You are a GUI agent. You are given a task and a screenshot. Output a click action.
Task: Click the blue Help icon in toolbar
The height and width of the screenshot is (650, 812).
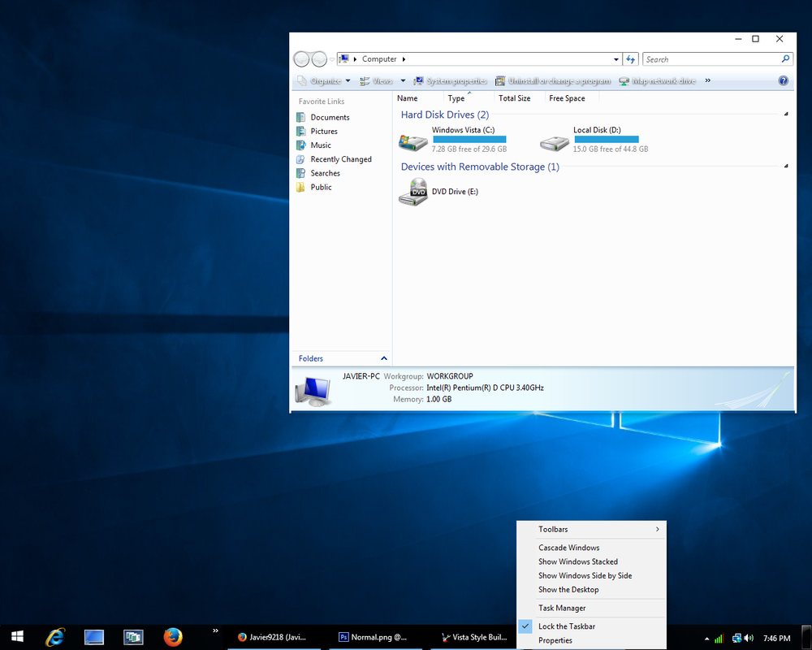(783, 81)
